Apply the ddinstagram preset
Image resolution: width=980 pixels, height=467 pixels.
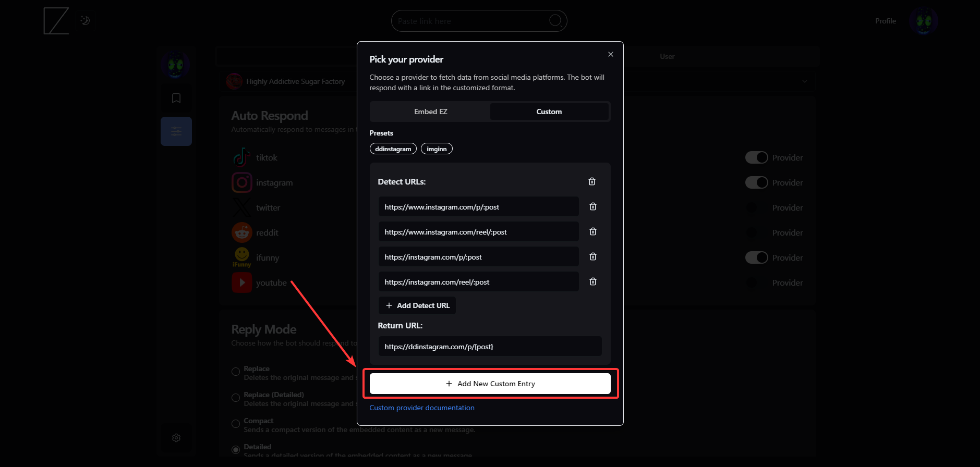coord(393,149)
